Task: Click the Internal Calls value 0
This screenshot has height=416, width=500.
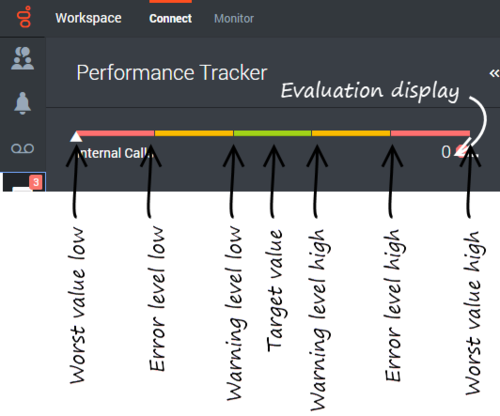Action: (446, 152)
